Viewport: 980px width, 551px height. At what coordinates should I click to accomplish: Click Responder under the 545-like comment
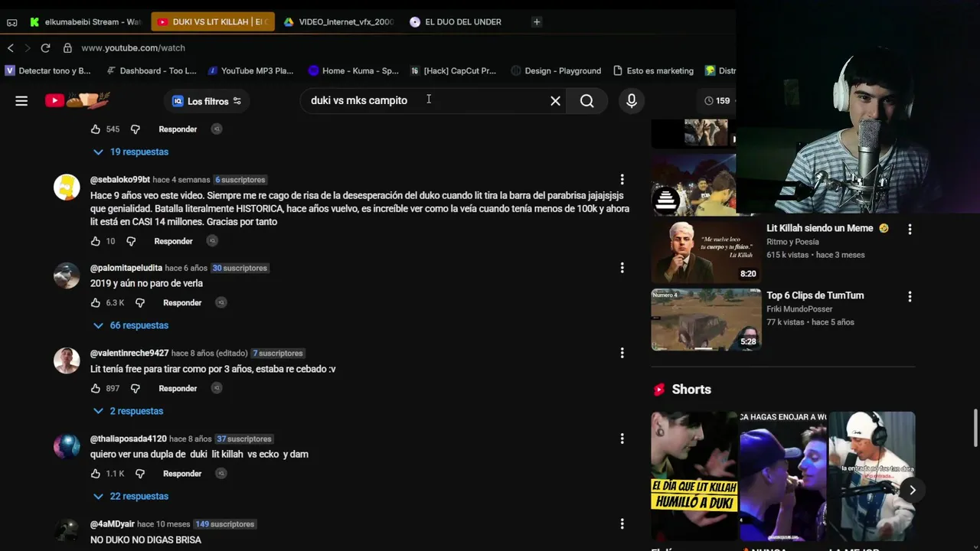pyautogui.click(x=178, y=129)
